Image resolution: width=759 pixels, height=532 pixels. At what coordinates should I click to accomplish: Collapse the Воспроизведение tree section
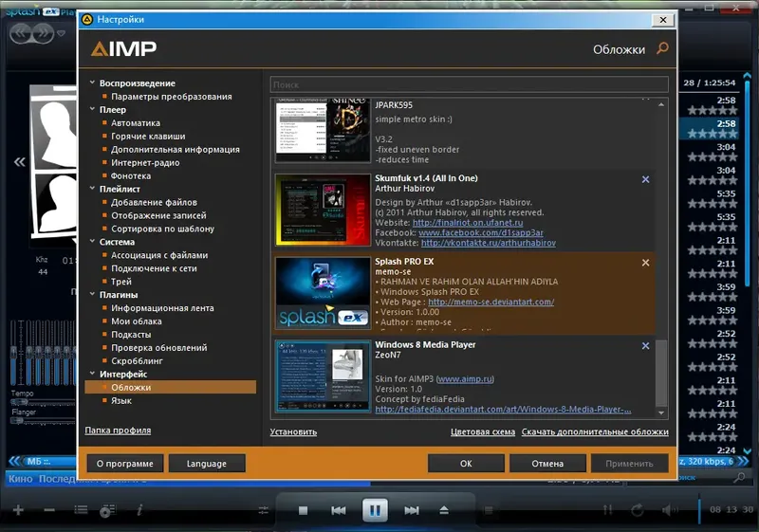[x=92, y=83]
